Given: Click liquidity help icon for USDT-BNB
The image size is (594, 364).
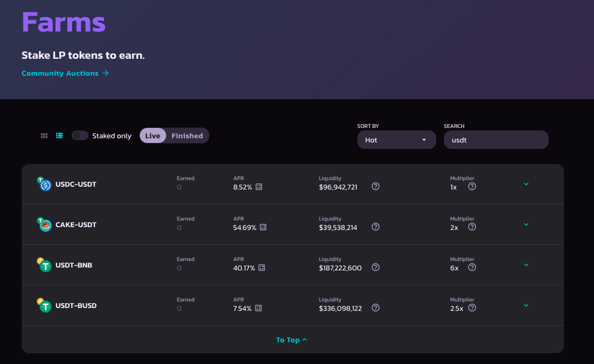Looking at the screenshot, I should pos(376,267).
